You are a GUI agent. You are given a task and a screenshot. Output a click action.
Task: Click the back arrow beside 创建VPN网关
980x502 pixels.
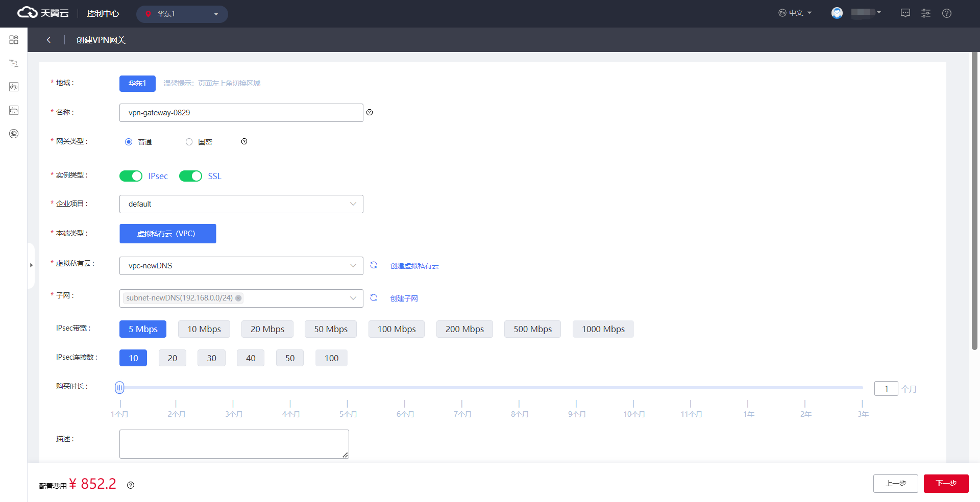(x=48, y=40)
